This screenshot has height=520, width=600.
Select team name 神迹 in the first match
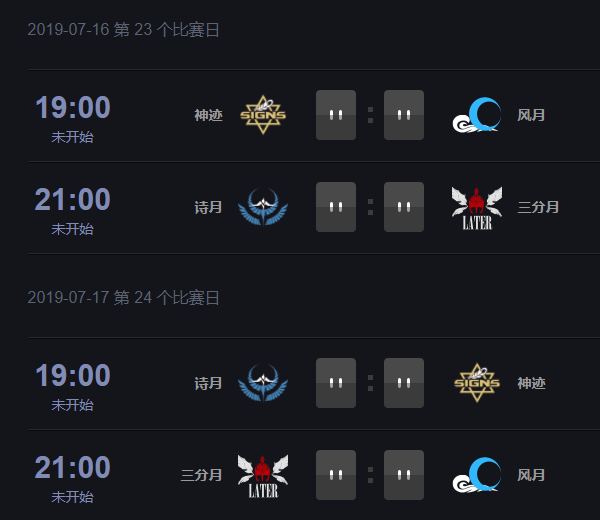pyautogui.click(x=209, y=115)
